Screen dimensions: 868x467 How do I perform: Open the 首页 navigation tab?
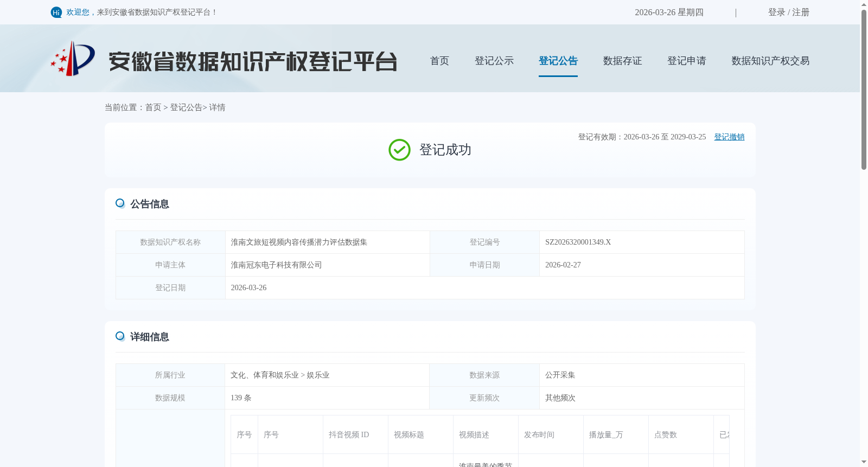coord(439,61)
